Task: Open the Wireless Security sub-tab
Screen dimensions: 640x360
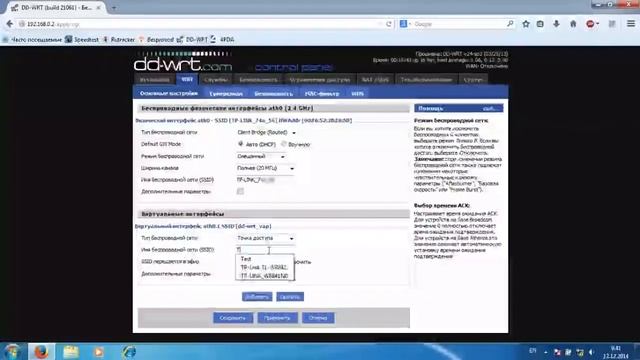Action: coord(273,93)
